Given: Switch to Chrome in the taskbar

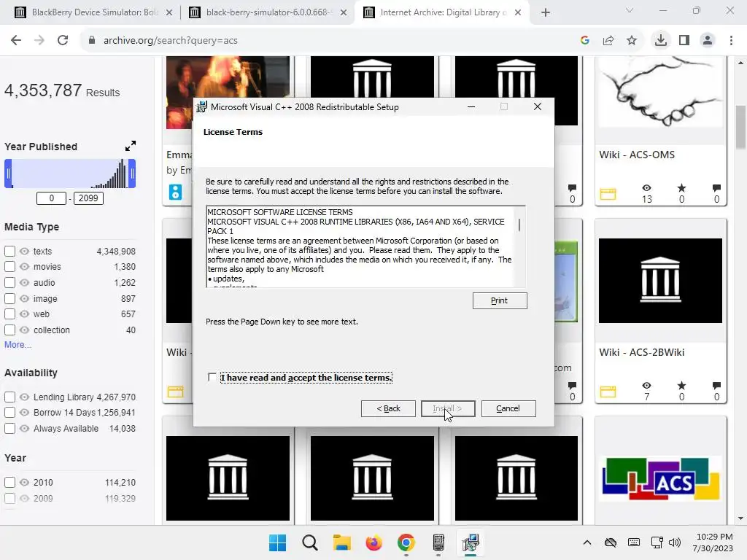Looking at the screenshot, I should click(406, 542).
